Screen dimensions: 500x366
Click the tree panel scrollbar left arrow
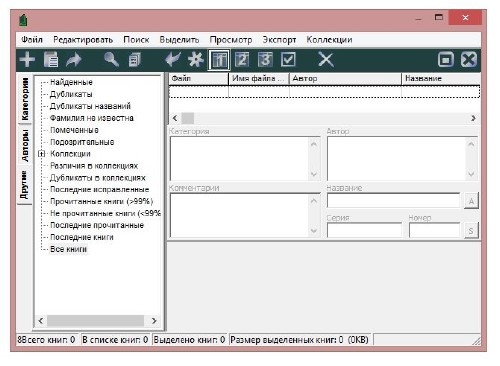tap(41, 321)
